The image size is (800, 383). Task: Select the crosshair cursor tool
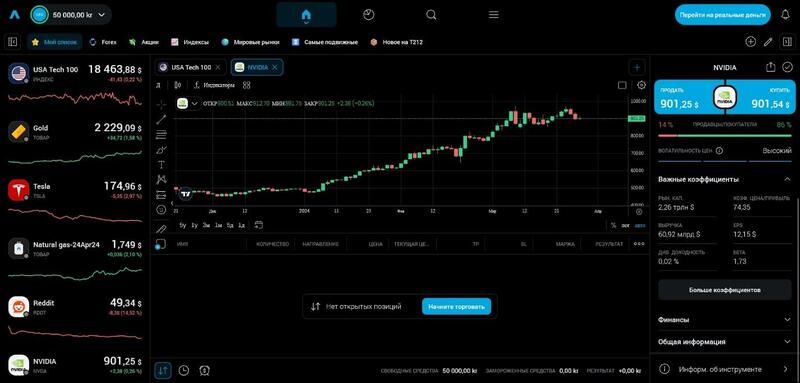161,105
